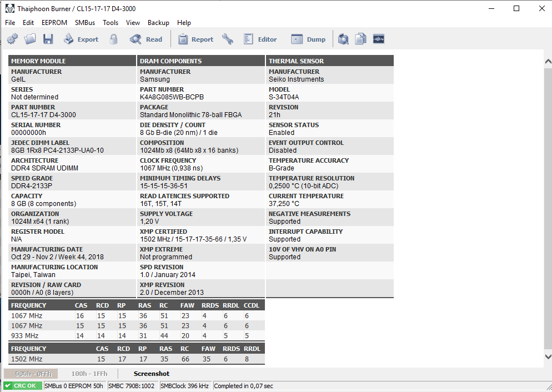552x392 pixels.
Task: Open settings via the gear toolbar icon
Action: pyautogui.click(x=12, y=39)
